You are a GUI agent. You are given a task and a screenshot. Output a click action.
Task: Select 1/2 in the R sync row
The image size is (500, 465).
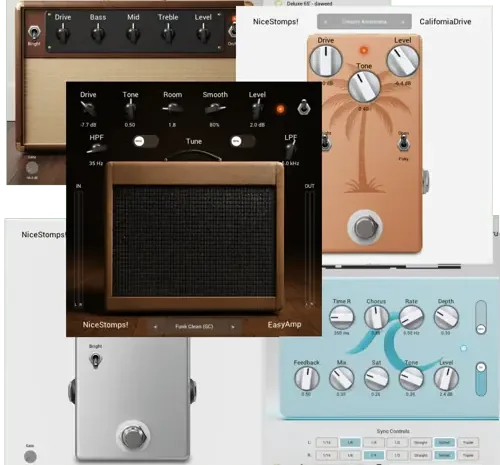pos(397,455)
